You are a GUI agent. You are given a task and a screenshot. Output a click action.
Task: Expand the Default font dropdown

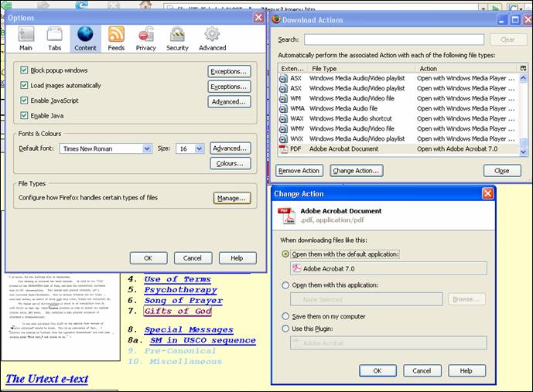[x=146, y=148]
